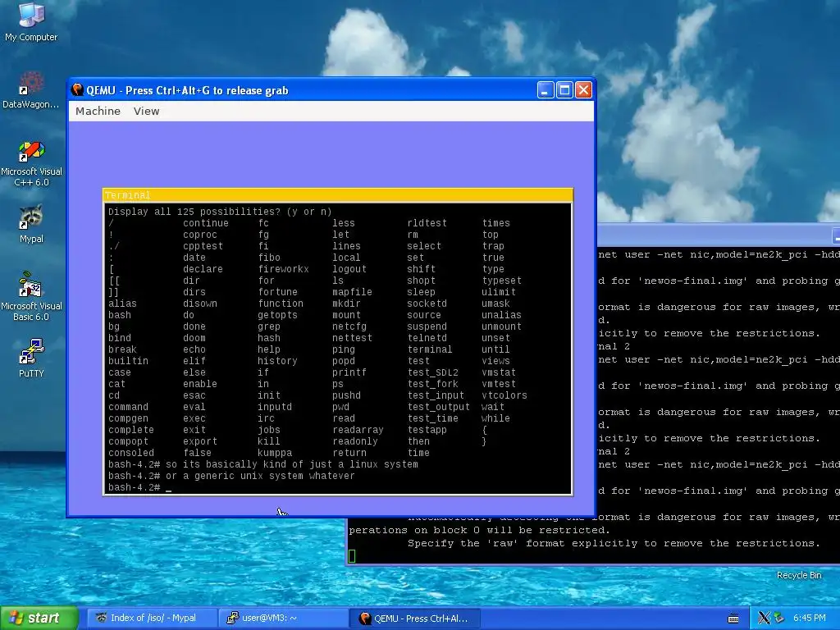Click the 'mapfile' command entry

[352, 292]
